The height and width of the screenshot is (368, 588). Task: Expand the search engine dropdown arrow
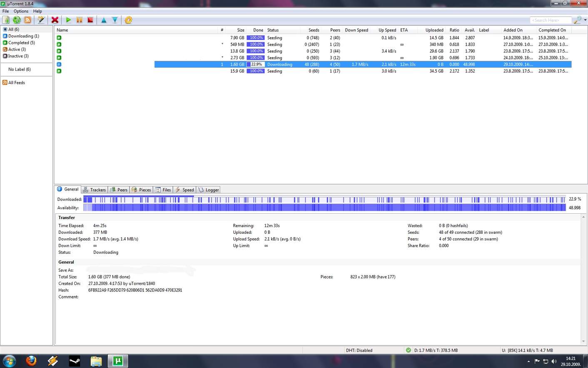[x=585, y=20]
